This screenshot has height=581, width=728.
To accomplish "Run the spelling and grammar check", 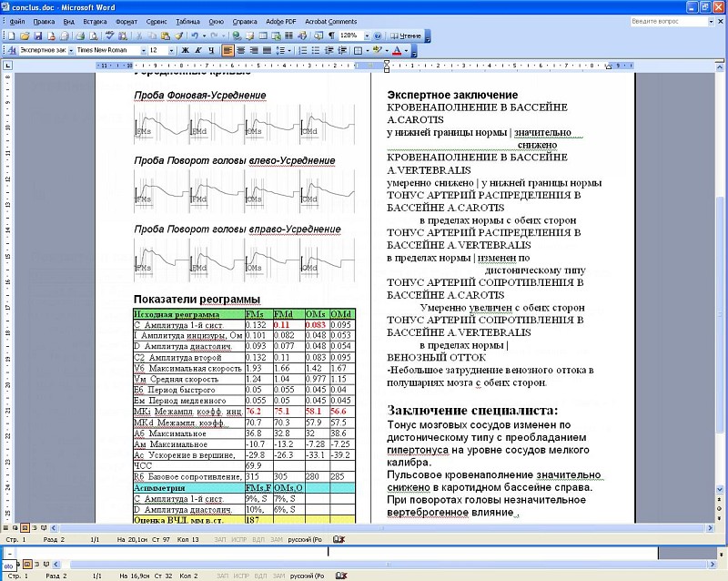I will [x=109, y=36].
